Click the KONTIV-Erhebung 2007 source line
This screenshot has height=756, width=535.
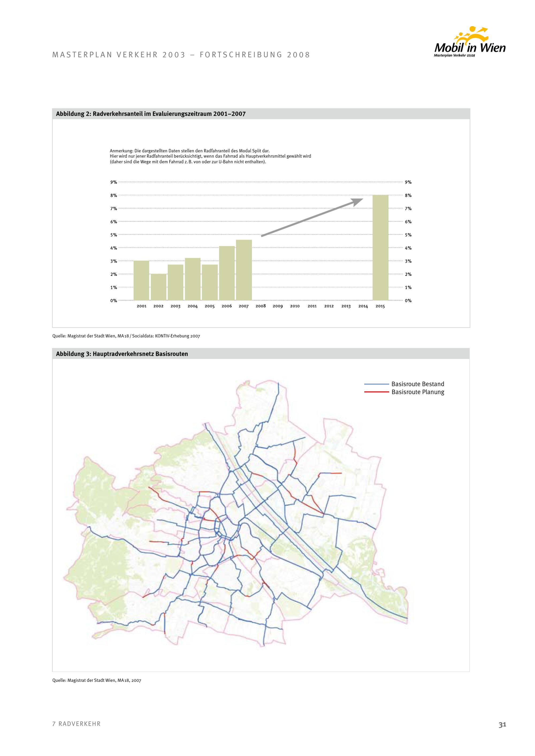[126, 336]
